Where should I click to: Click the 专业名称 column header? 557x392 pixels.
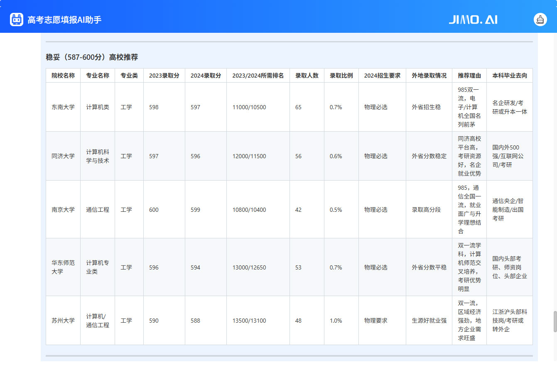pyautogui.click(x=98, y=76)
